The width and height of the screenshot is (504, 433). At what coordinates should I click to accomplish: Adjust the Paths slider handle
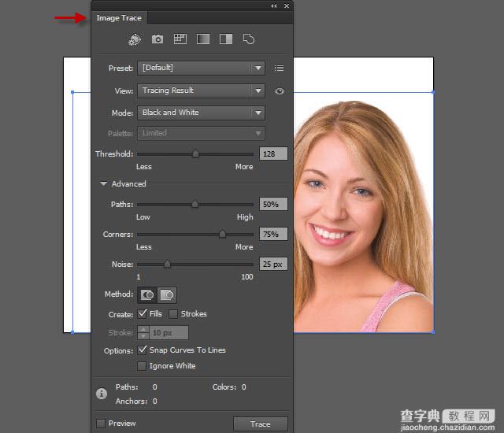[x=195, y=204]
